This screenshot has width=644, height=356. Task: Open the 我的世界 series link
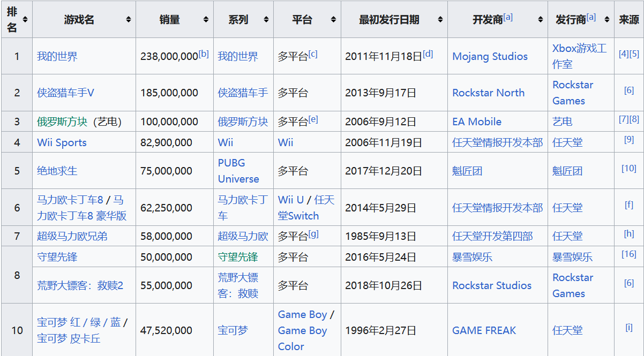(238, 56)
